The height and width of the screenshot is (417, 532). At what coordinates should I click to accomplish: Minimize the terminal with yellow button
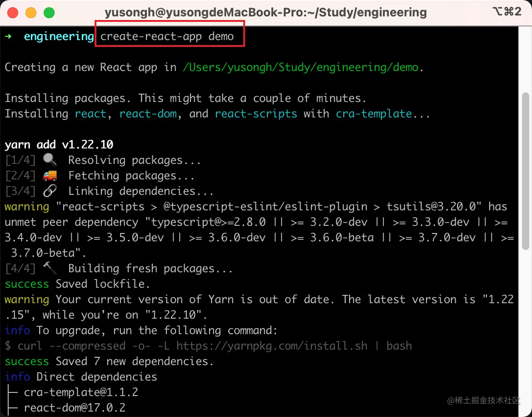coord(31,13)
